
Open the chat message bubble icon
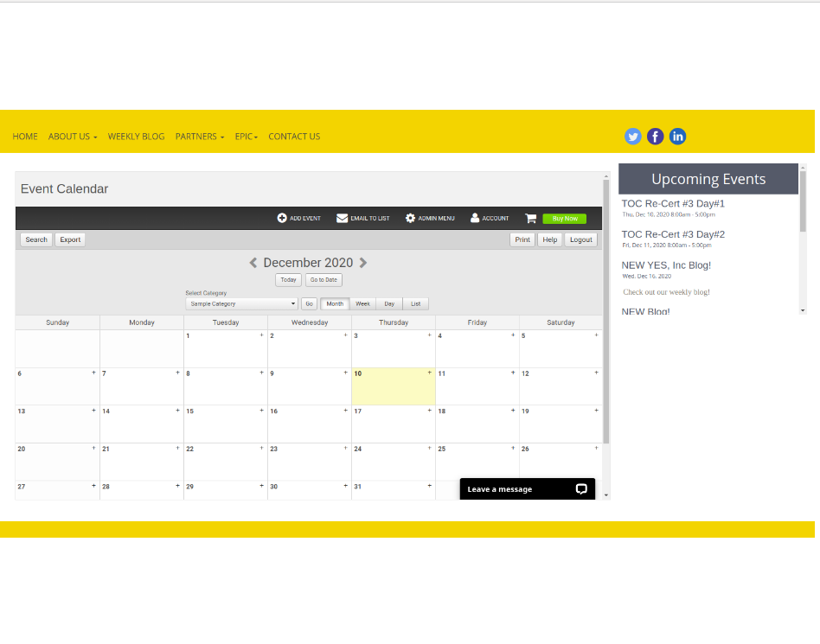pos(581,489)
